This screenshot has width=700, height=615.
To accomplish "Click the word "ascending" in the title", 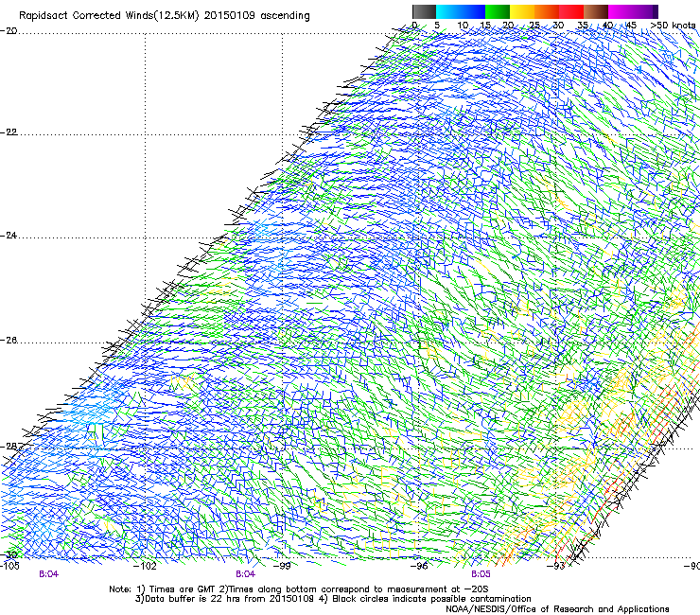I will point(285,16).
